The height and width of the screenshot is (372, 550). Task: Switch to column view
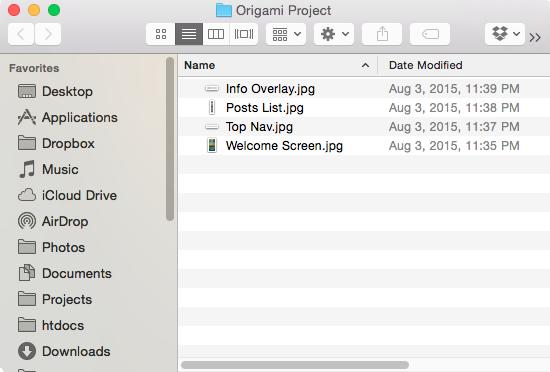tap(216, 34)
